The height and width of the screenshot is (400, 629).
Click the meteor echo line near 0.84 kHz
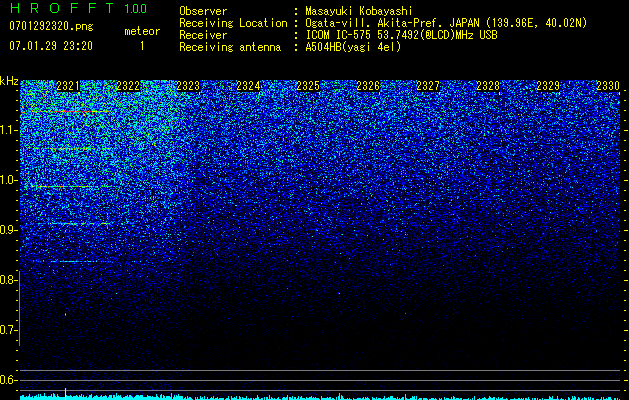pos(74,262)
